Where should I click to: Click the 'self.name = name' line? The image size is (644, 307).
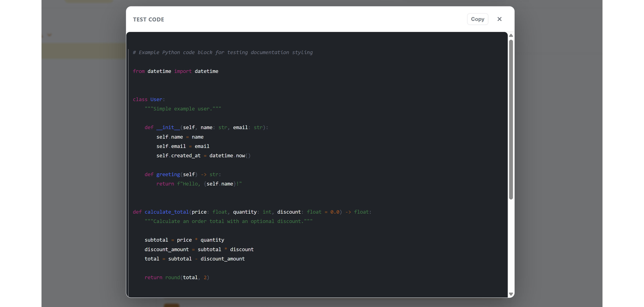[180, 137]
